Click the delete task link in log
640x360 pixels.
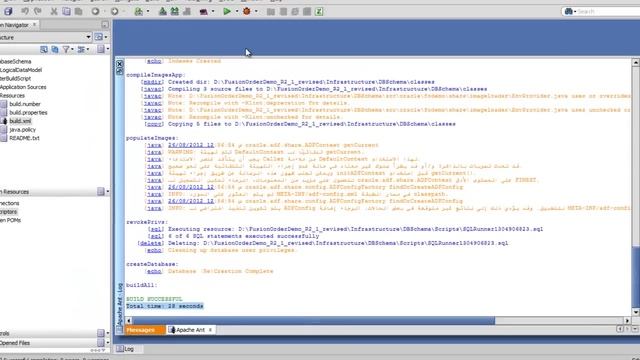(x=151, y=243)
